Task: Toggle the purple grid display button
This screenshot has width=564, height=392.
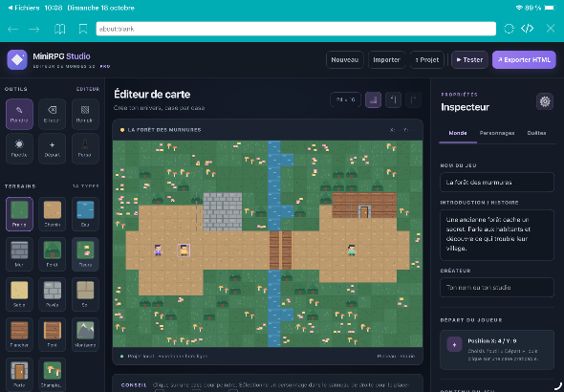Action: coord(373,99)
